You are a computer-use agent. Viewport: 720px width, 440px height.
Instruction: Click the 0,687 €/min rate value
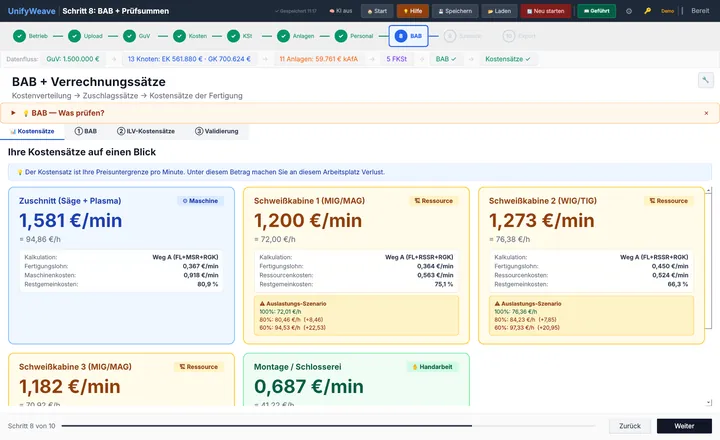(x=309, y=387)
